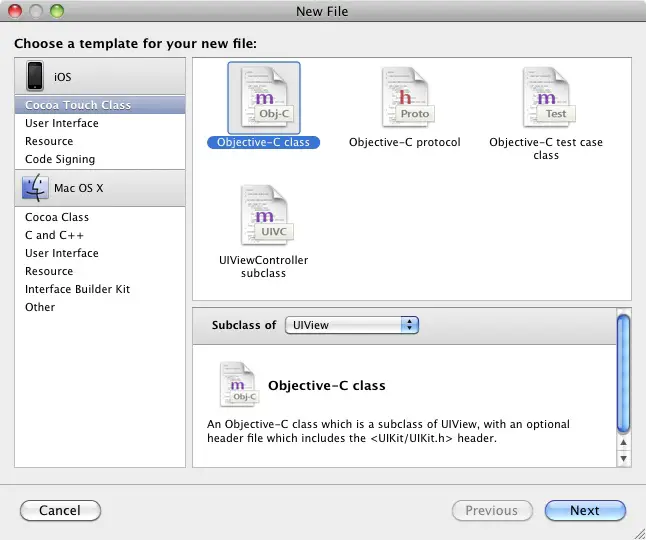Select User Interface under iOS
The width and height of the screenshot is (646, 540).
(62, 123)
